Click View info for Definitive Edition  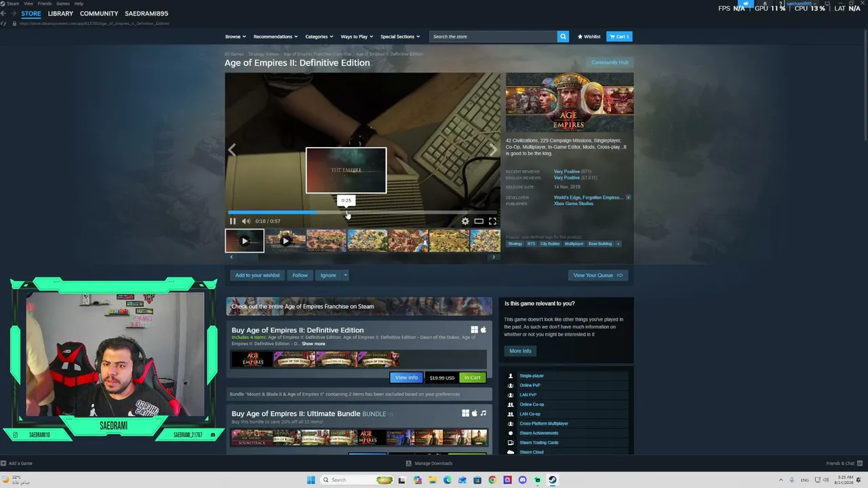(406, 378)
